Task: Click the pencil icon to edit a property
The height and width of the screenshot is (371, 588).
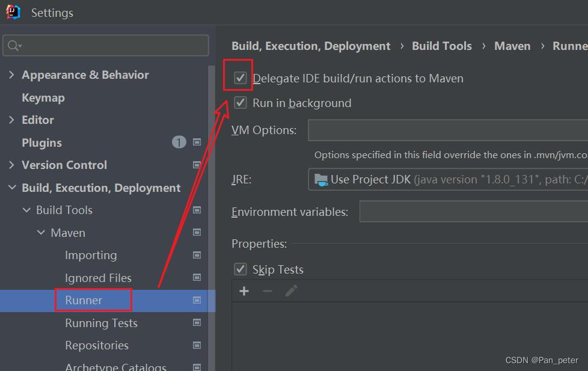Action: [292, 290]
